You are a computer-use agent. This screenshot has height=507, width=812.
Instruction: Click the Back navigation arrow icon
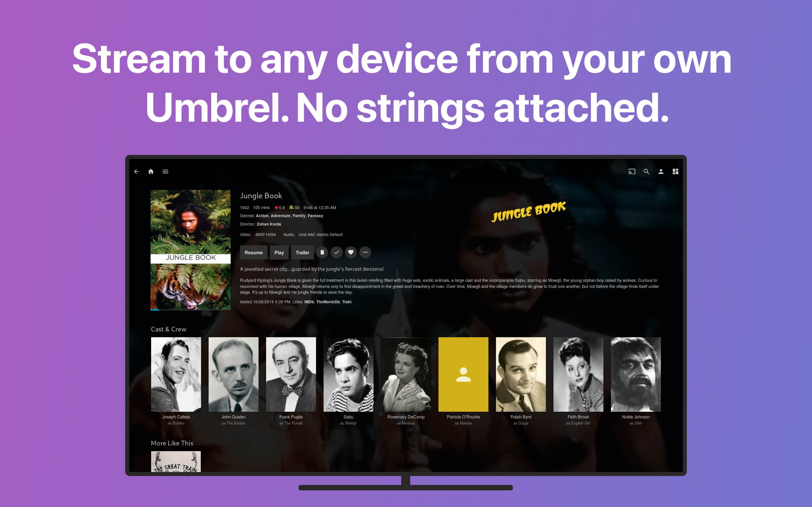point(137,171)
